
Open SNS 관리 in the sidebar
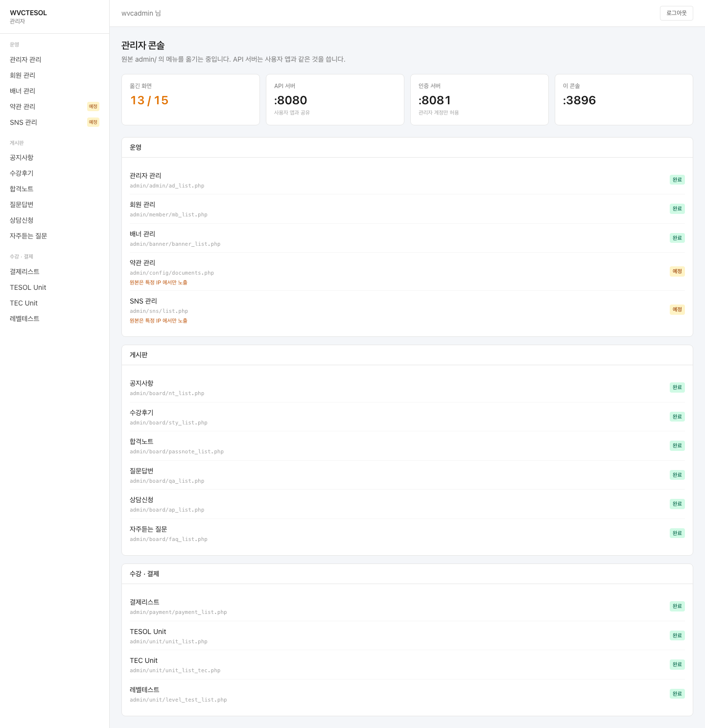click(x=54, y=122)
